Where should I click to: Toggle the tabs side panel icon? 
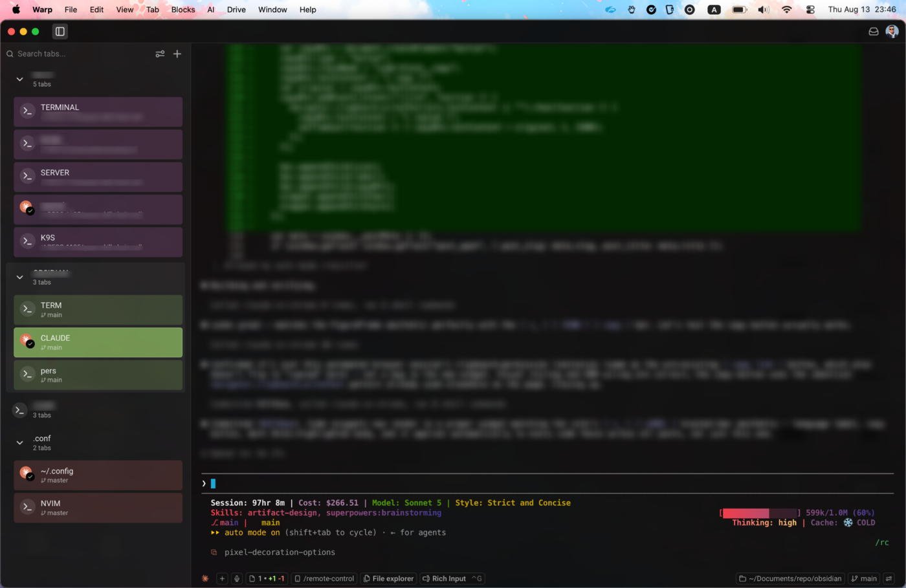coord(60,31)
